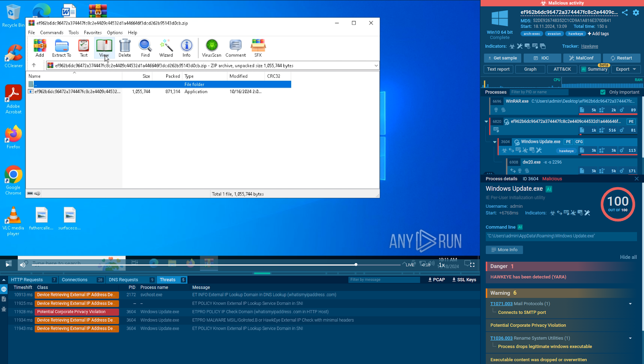Click the Add tags option
This screenshot has height=364, width=644.
(x=598, y=34)
